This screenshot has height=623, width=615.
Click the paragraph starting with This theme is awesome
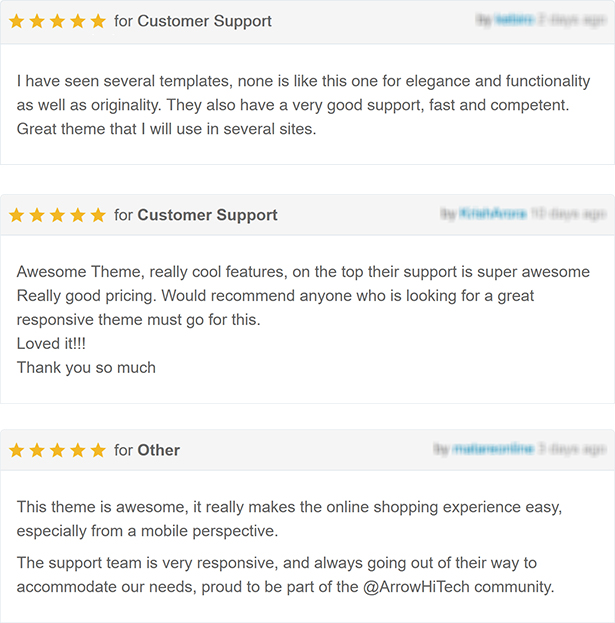pyautogui.click(x=289, y=519)
